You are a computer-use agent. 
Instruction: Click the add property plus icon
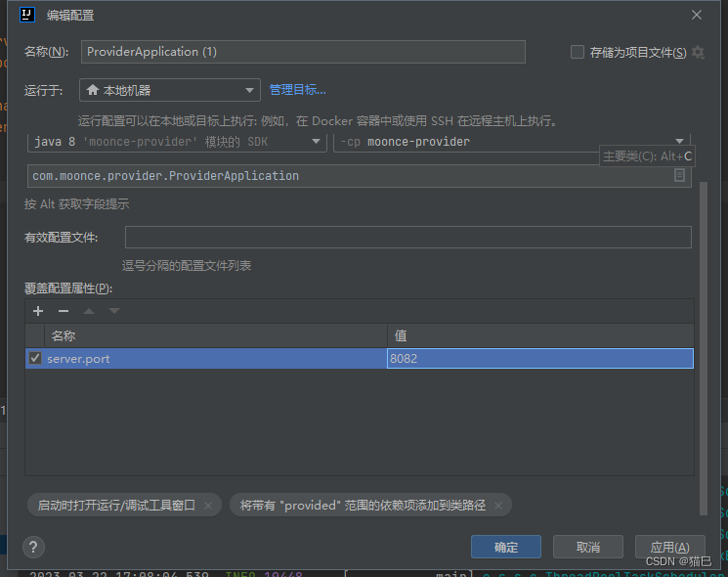tap(38, 311)
